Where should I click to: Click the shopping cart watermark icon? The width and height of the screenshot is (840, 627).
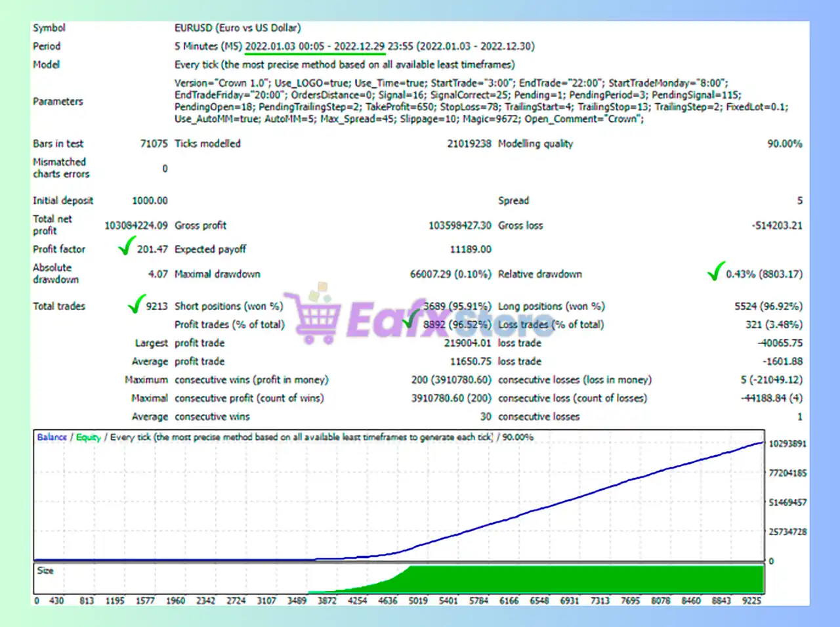tap(315, 316)
